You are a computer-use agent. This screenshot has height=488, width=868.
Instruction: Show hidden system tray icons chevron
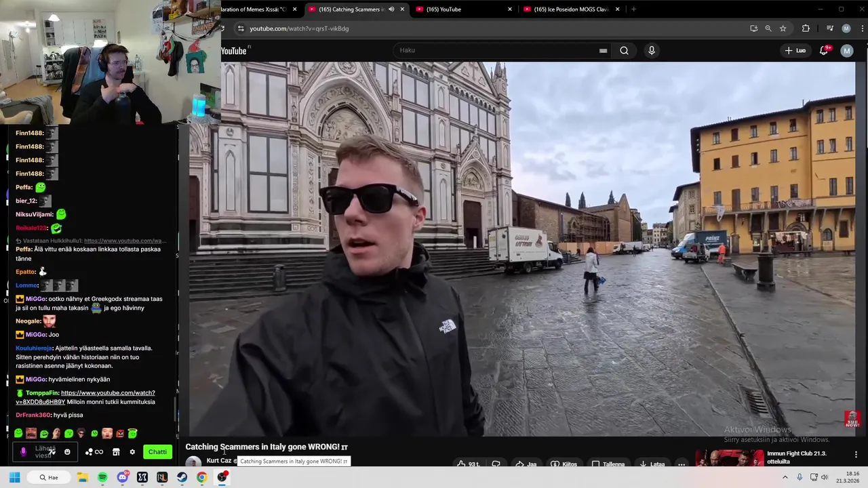tap(785, 477)
